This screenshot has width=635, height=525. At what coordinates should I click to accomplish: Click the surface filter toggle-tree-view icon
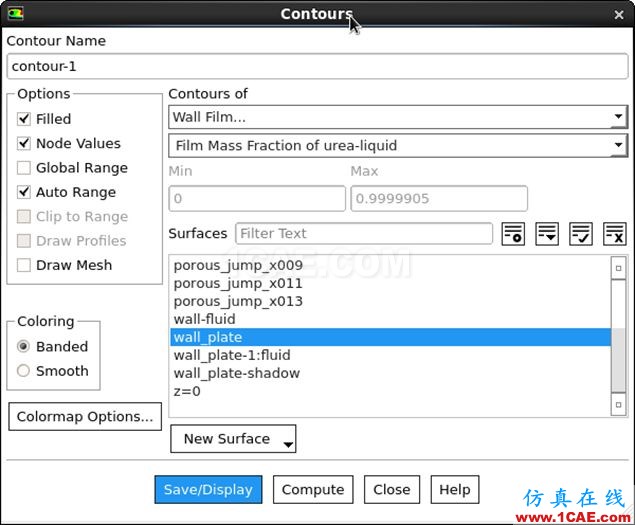coord(547,234)
